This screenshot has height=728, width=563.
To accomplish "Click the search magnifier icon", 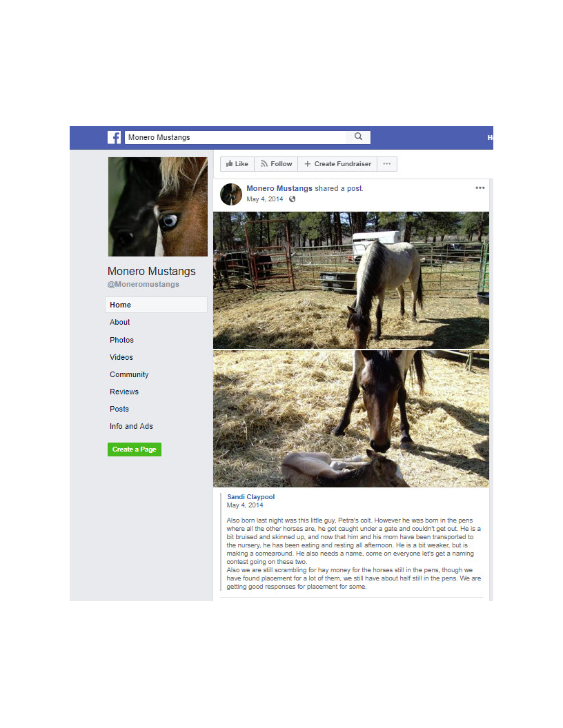I will point(358,137).
